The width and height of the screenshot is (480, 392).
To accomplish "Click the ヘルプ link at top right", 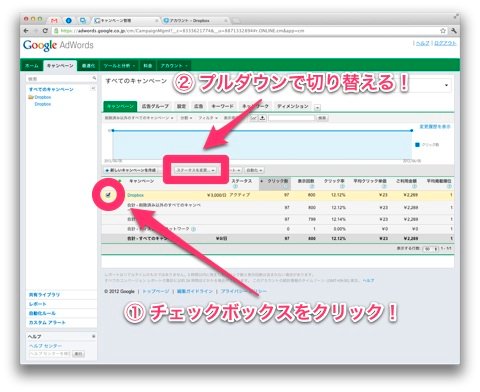I will pyautogui.click(x=423, y=43).
